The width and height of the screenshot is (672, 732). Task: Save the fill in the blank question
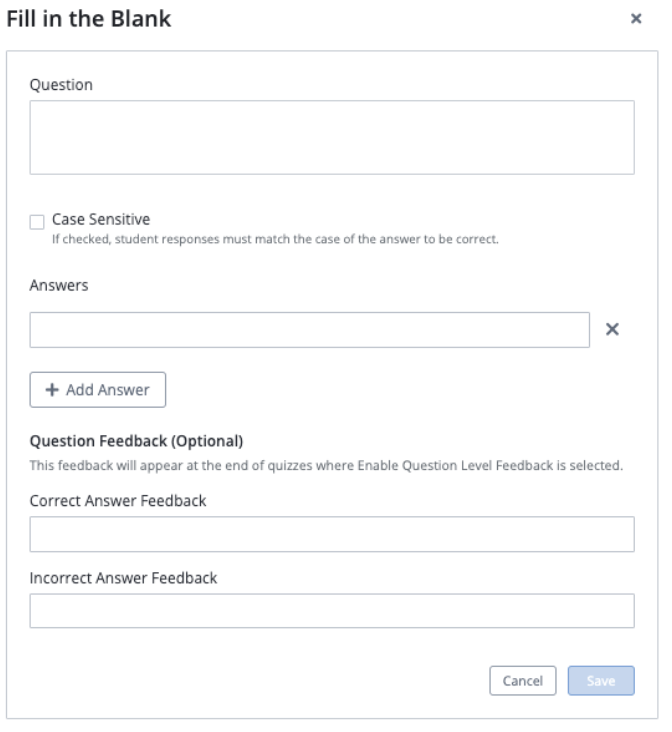tap(601, 680)
